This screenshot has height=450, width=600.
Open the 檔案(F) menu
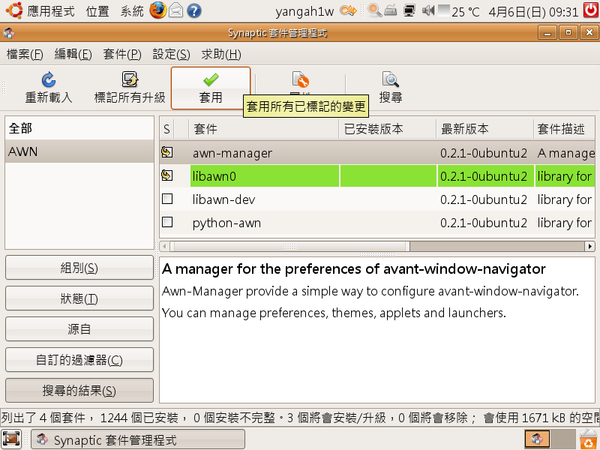tap(25, 54)
